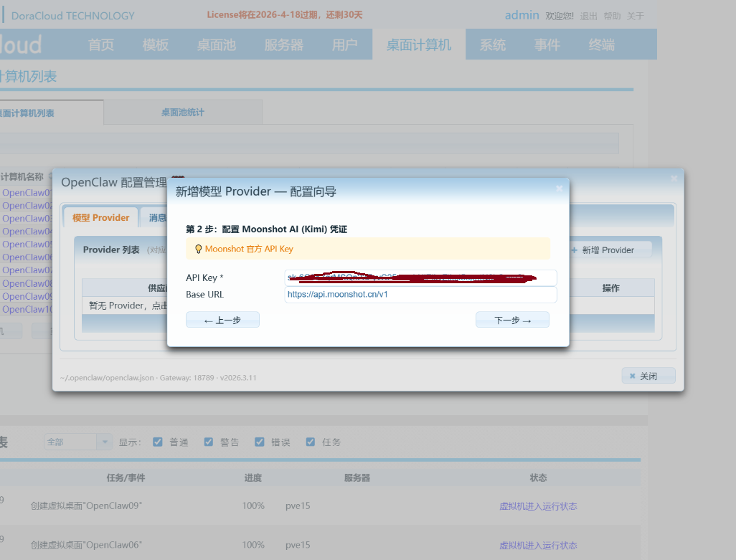The image size is (736, 560).
Task: Click the 服务器 column header in task table
Action: [x=357, y=478]
